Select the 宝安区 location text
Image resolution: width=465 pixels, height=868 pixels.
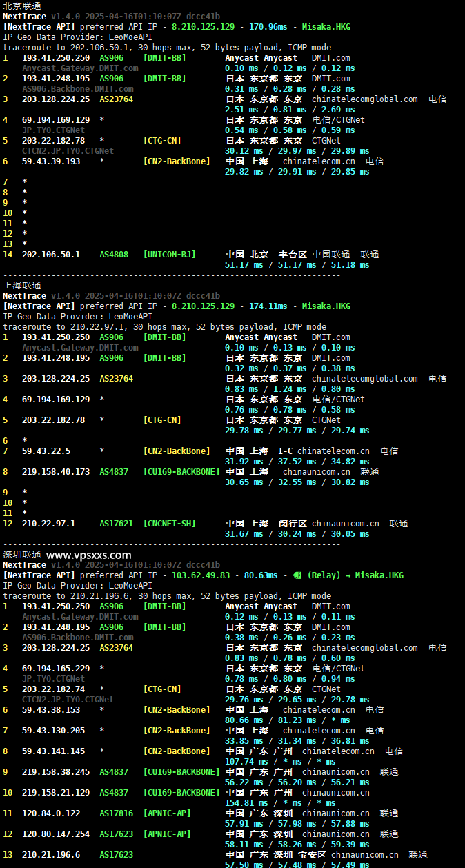click(312, 855)
